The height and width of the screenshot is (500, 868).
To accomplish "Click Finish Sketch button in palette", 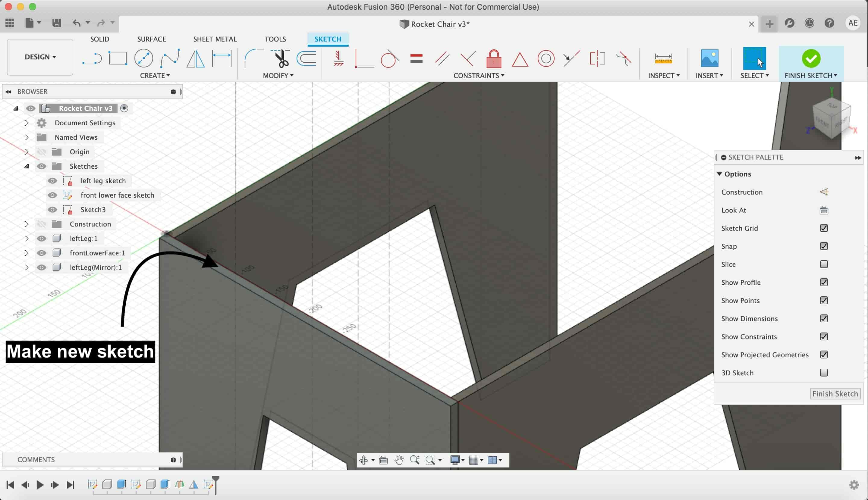I will [x=835, y=394].
